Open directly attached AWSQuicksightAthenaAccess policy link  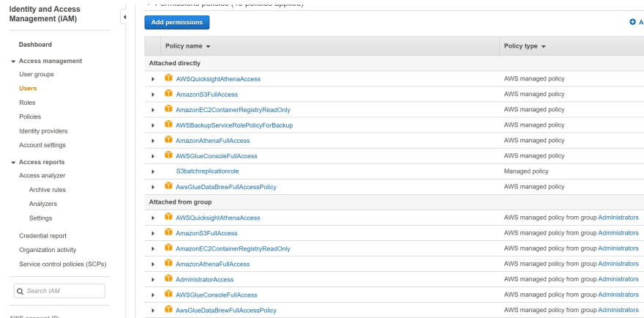tap(218, 79)
